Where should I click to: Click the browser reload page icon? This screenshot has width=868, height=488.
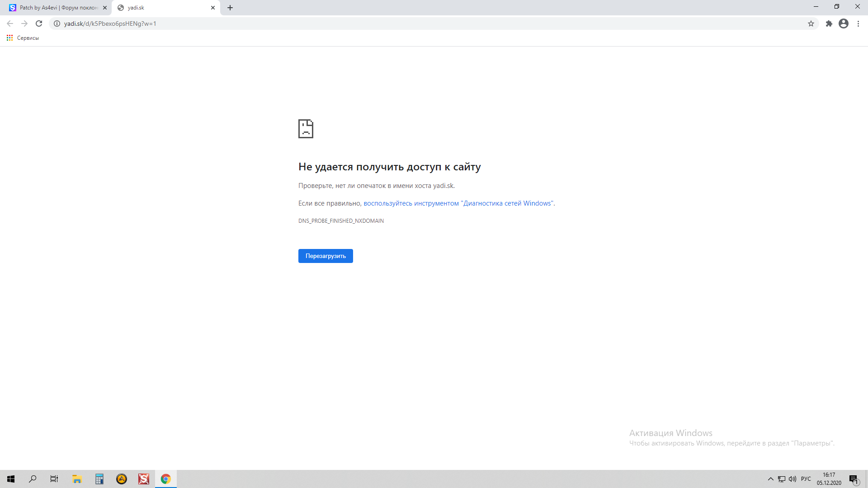39,23
